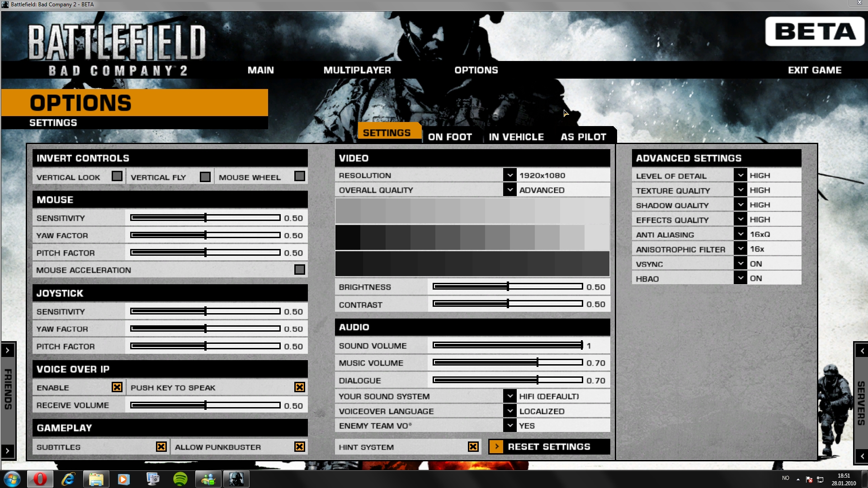Open the Options menu item
The width and height of the screenshot is (868, 488).
476,70
